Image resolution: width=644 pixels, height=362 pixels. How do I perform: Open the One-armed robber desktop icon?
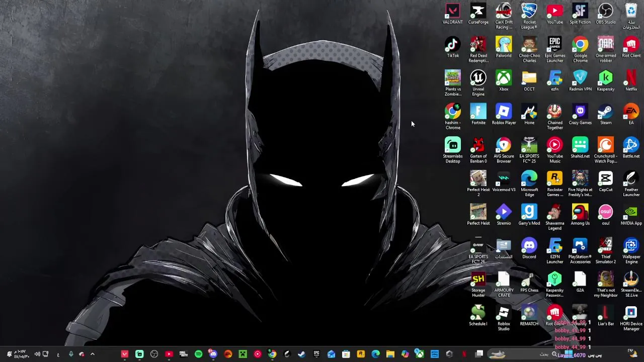[606, 50]
